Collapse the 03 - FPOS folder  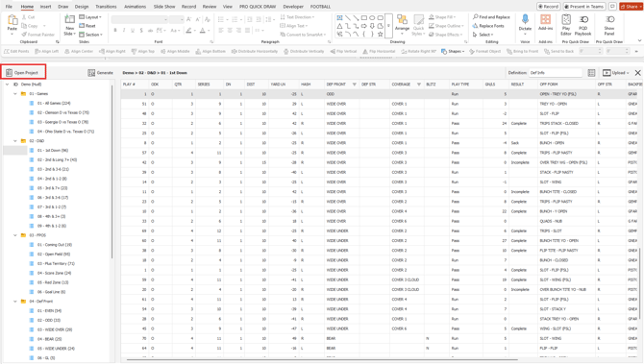point(15,235)
